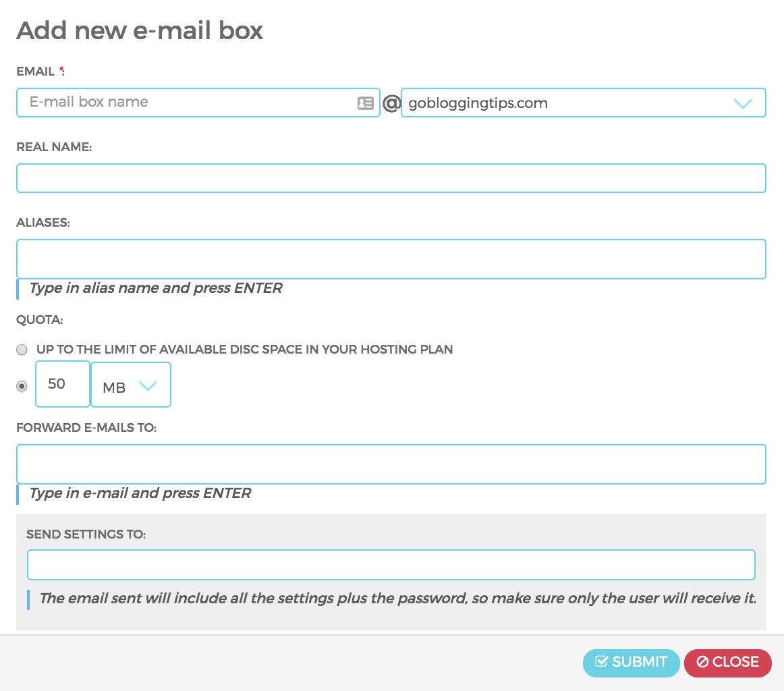Image resolution: width=784 pixels, height=691 pixels.
Task: Click the contact card icon in email field
Action: [x=366, y=103]
